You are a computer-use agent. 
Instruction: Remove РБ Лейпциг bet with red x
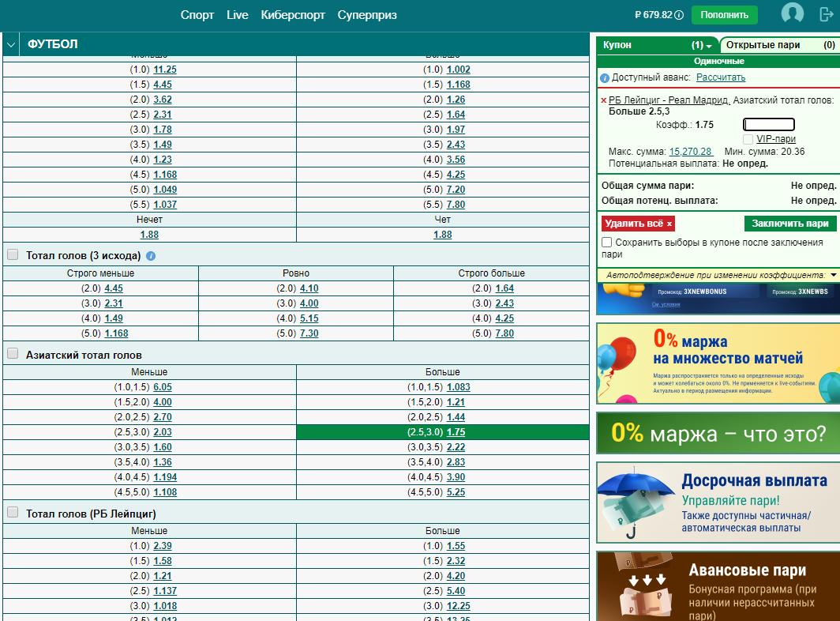click(604, 100)
